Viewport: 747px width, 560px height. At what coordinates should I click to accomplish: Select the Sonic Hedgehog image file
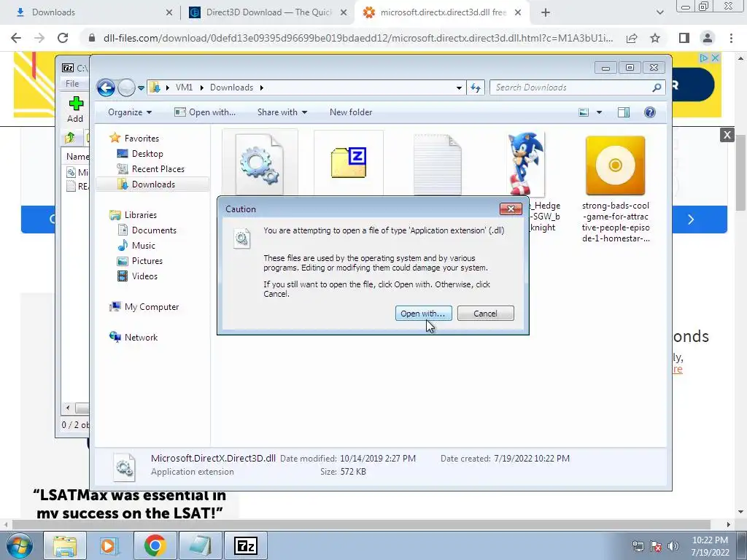[525, 164]
